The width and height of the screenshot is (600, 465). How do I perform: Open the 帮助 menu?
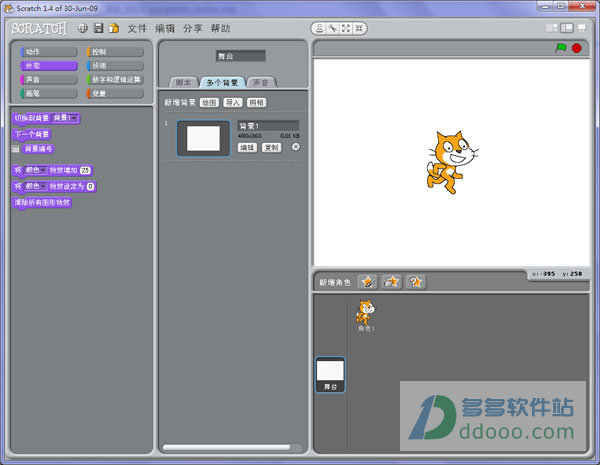click(220, 28)
